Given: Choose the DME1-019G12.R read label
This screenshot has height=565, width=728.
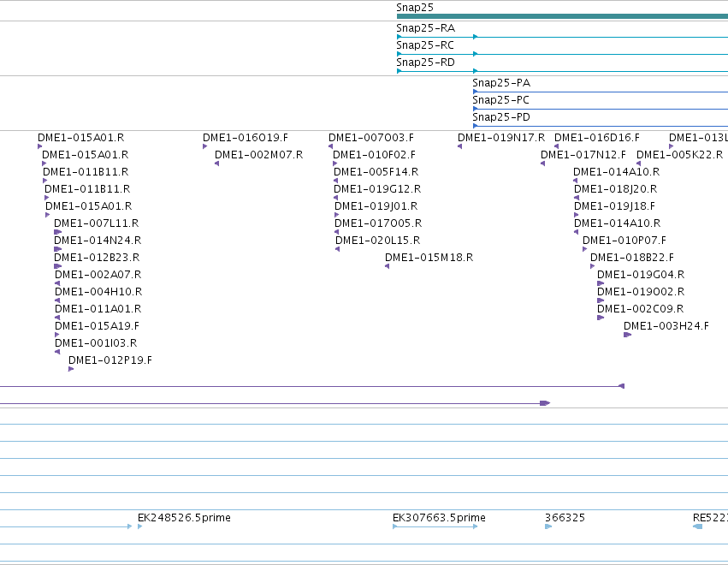Looking at the screenshot, I should tap(377, 189).
